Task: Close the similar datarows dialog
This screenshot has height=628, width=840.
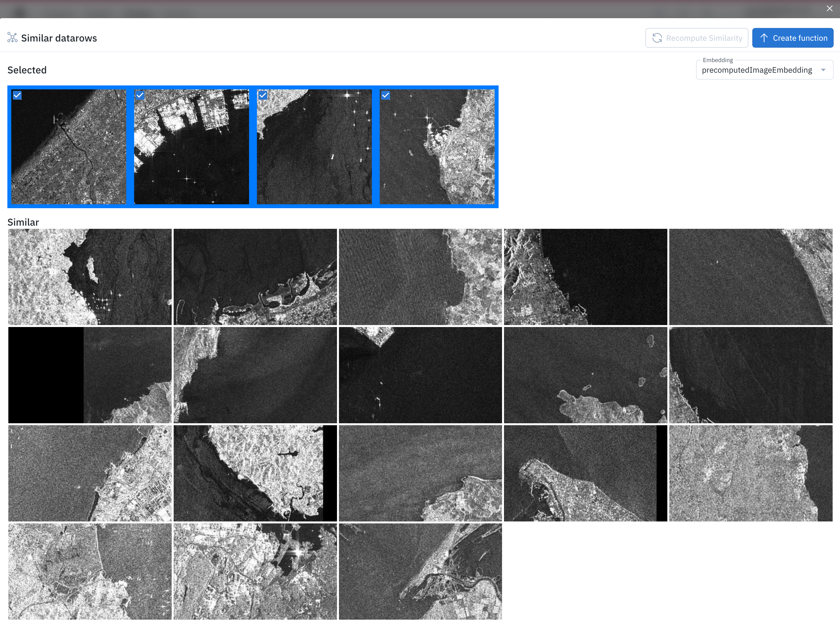Action: tap(829, 8)
